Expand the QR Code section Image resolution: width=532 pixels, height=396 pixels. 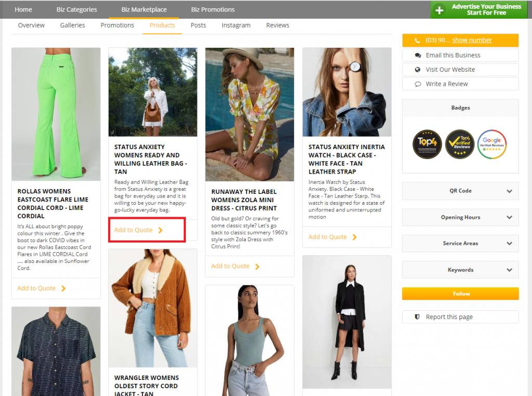coord(460,191)
